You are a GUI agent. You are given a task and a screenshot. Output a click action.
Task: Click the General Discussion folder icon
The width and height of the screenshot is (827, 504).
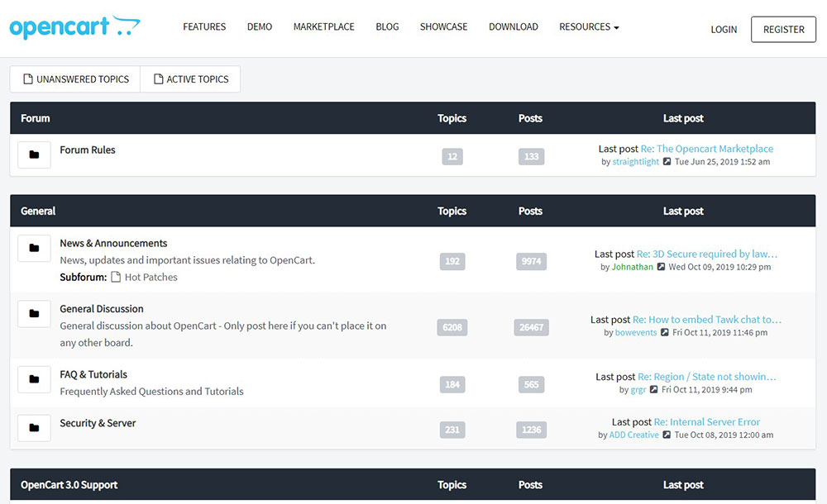[34, 314]
